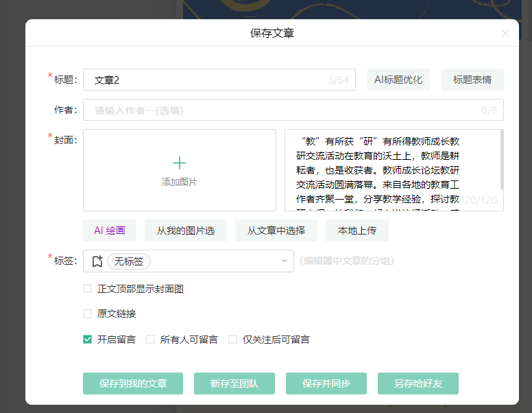Close the save article dialog
532x413 pixels.
[x=505, y=33]
